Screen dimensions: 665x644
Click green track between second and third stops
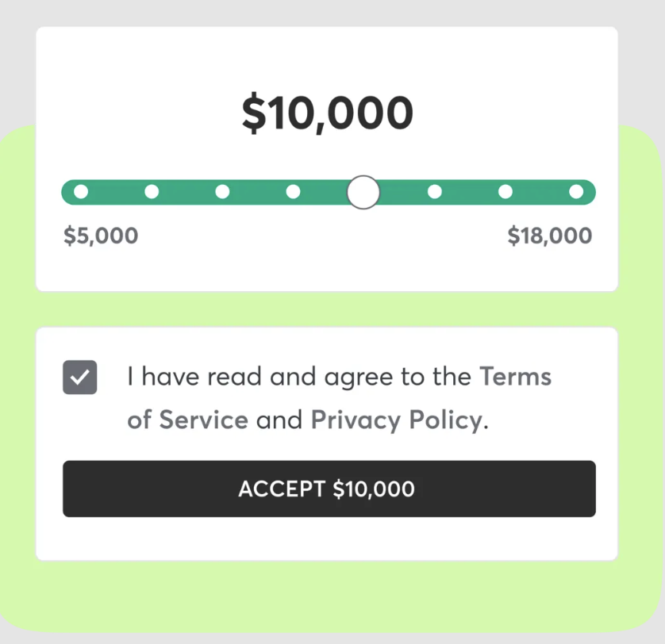pyautogui.click(x=186, y=192)
